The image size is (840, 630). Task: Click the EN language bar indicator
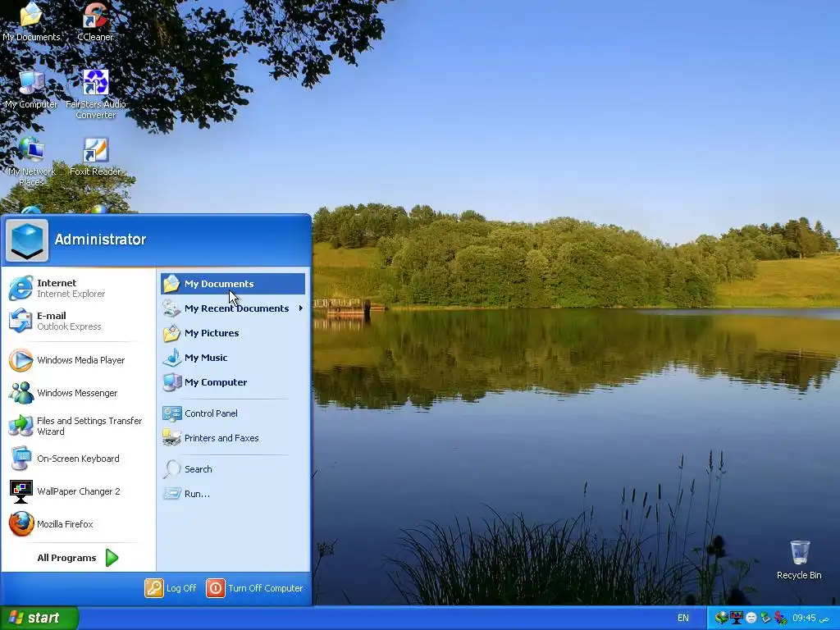[683, 618]
